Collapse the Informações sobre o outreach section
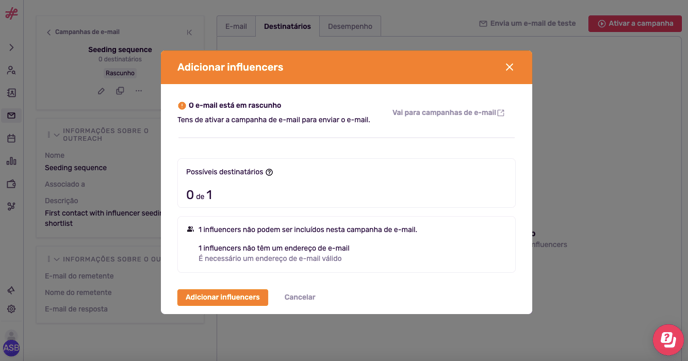Image resolution: width=688 pixels, height=361 pixels. tap(57, 135)
